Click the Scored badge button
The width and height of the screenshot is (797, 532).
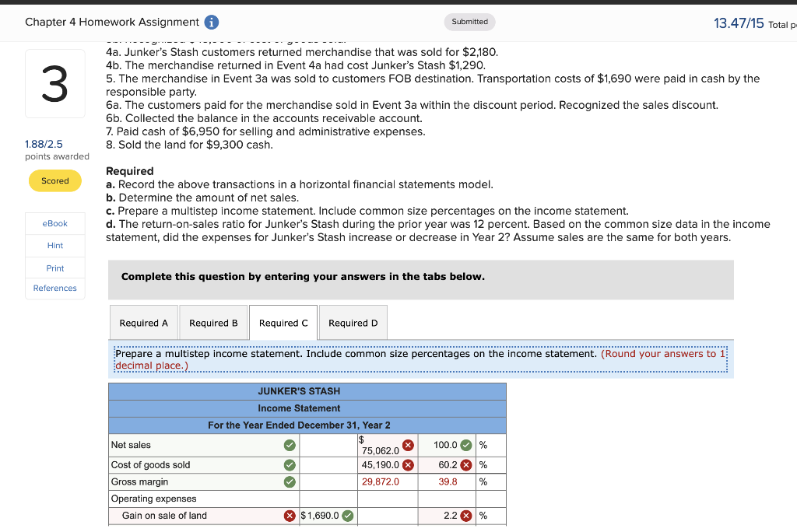[x=55, y=181]
